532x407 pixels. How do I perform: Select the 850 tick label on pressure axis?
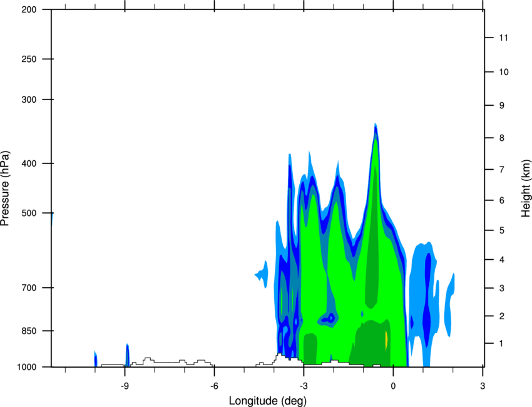(29, 331)
